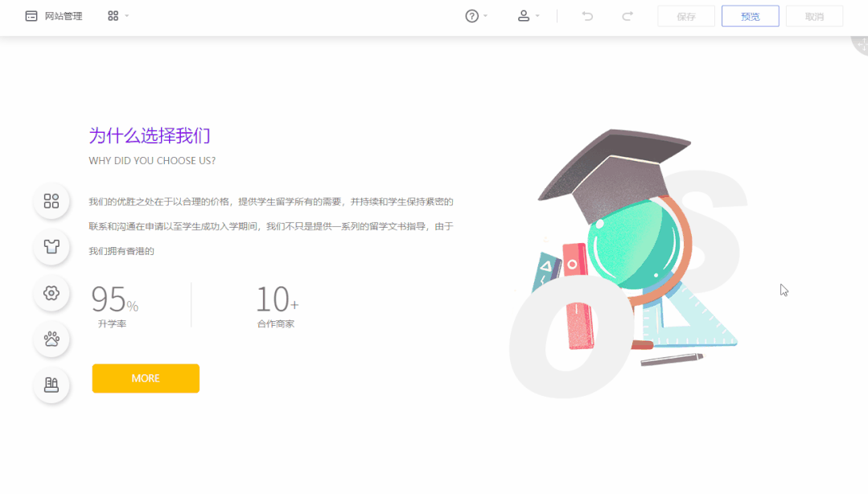This screenshot has width=868, height=494.
Task: Click the user account icon
Action: pyautogui.click(x=525, y=15)
